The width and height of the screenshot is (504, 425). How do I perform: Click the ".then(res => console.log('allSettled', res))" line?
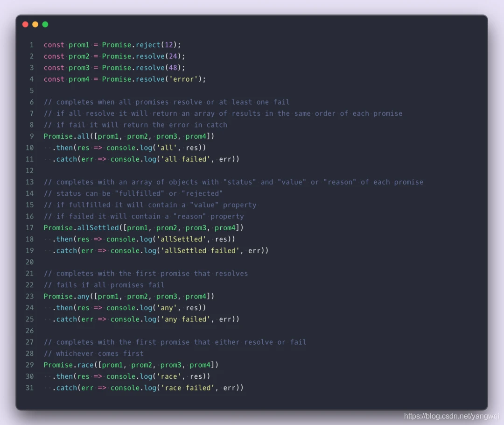[144, 239]
